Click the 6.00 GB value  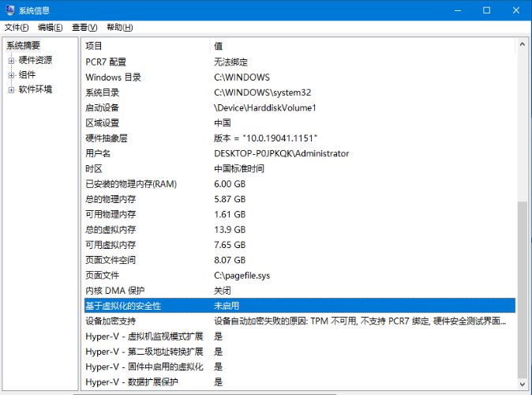(x=230, y=184)
